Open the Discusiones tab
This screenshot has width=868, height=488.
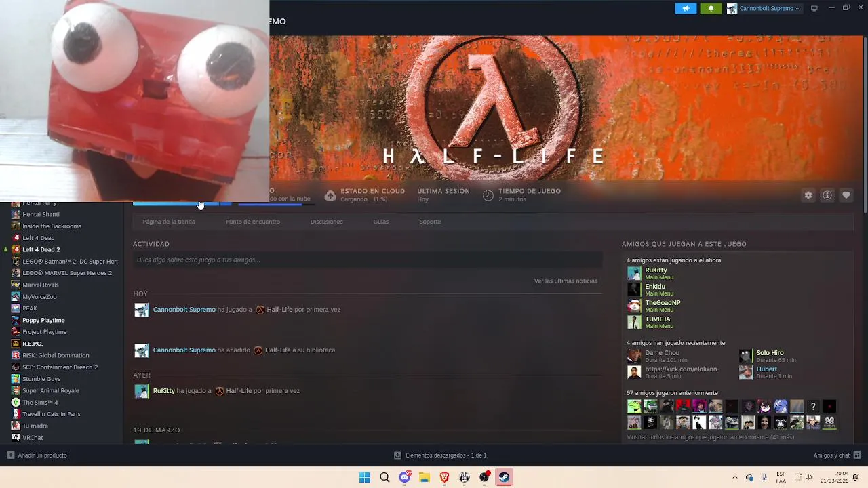(326, 222)
